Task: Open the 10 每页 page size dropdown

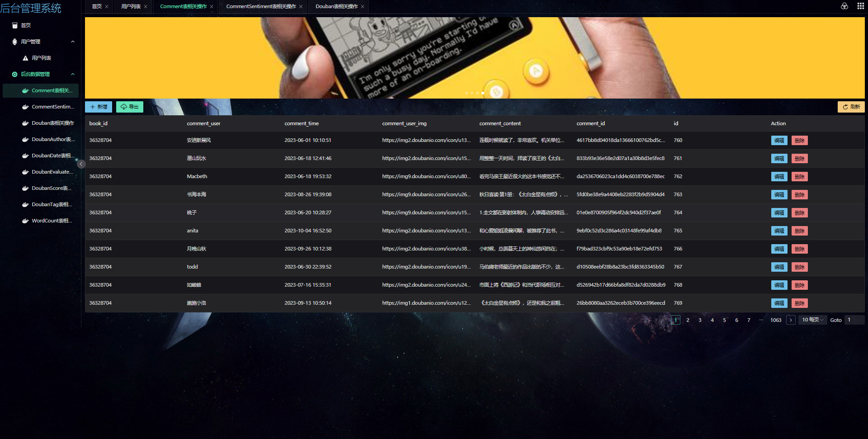Action: click(813, 320)
